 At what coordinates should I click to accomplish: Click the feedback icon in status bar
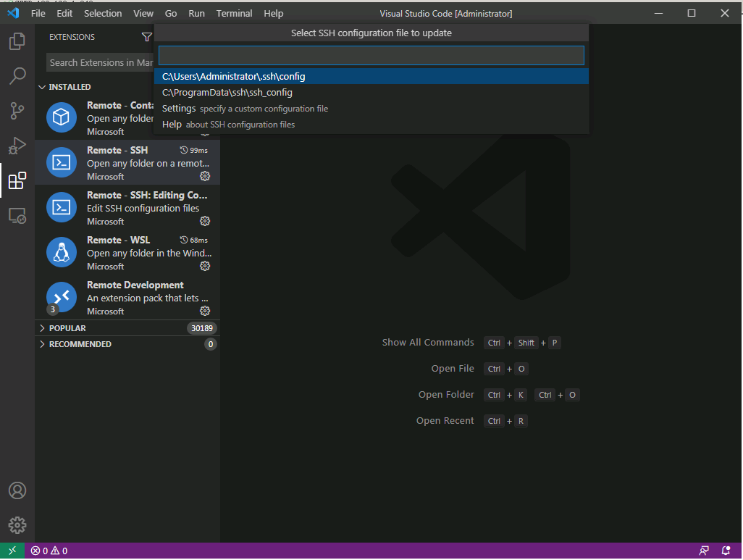pyautogui.click(x=704, y=551)
